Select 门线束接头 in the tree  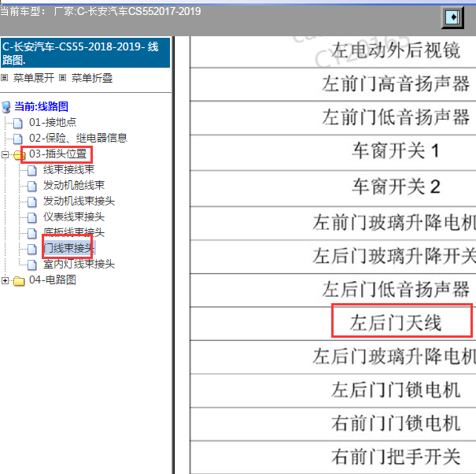coord(69,248)
